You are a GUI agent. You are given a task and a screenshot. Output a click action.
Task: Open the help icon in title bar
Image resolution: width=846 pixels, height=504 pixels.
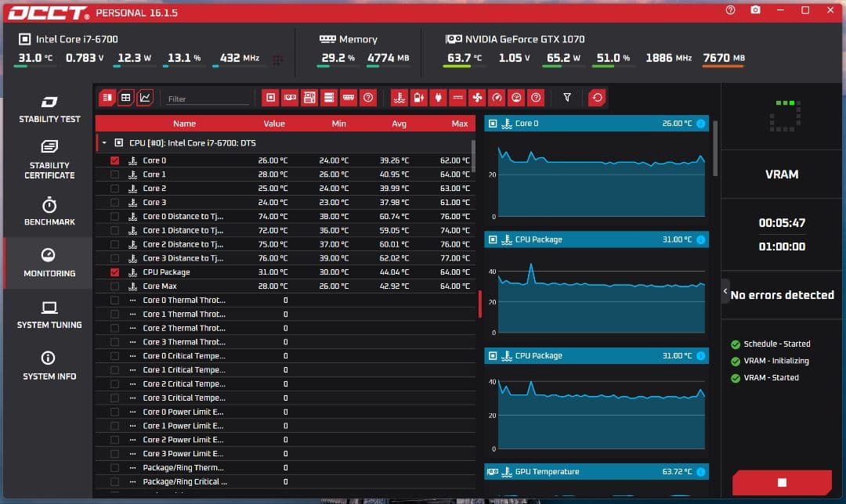tap(731, 10)
